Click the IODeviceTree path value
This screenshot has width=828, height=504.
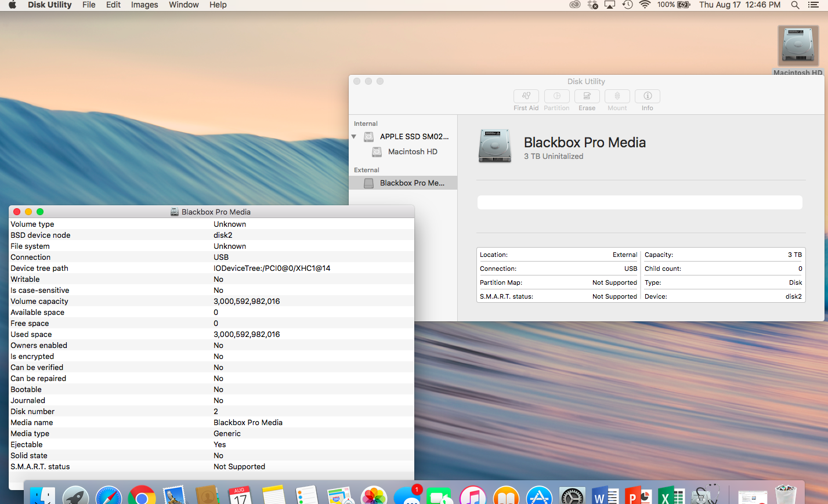[x=272, y=269]
